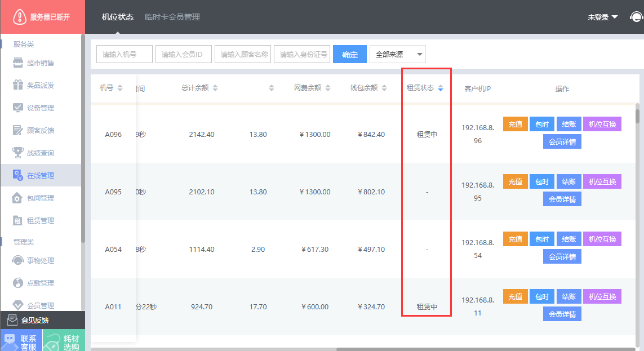
Task: Click 结账 button for A095
Action: point(569,181)
